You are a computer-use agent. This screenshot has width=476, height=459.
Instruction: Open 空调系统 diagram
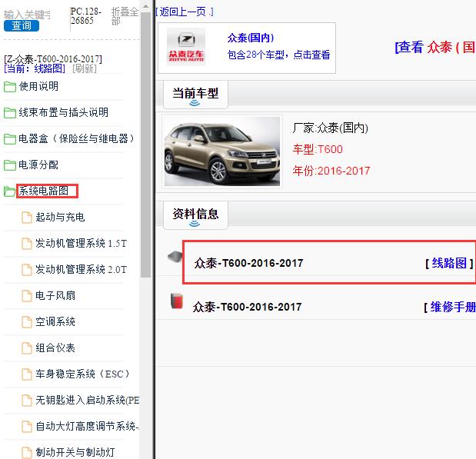[x=55, y=321]
